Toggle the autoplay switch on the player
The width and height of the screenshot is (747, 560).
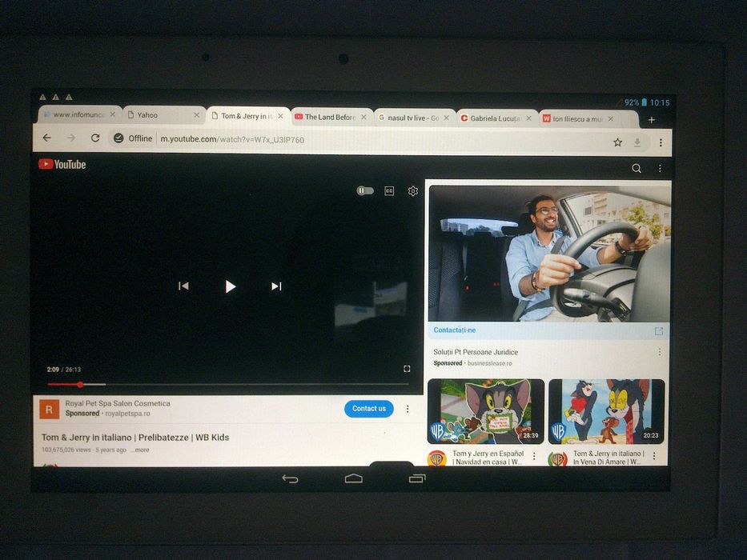pyautogui.click(x=365, y=191)
